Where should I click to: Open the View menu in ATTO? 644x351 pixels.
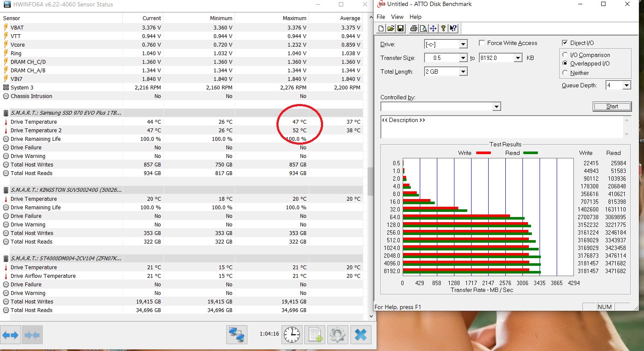(397, 17)
